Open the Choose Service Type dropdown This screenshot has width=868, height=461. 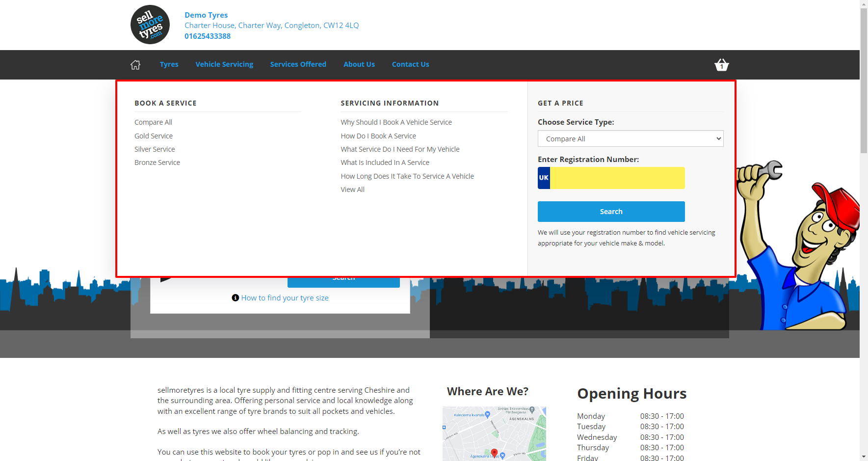click(630, 138)
